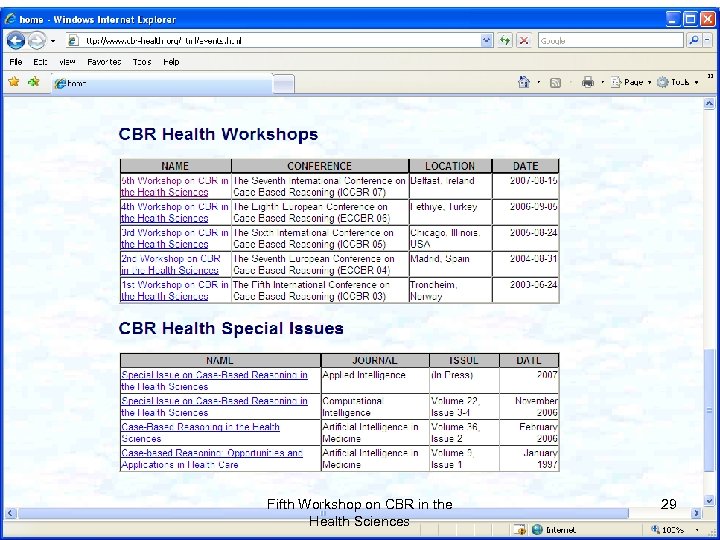Image resolution: width=720 pixels, height=540 pixels.
Task: Open the Tools toolbar gear menu
Action: [677, 83]
